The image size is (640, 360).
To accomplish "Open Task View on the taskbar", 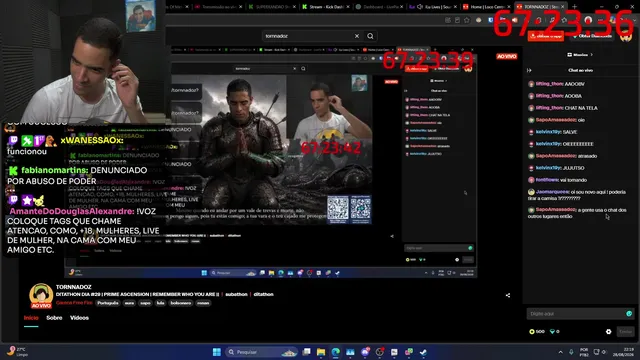I will [306, 352].
